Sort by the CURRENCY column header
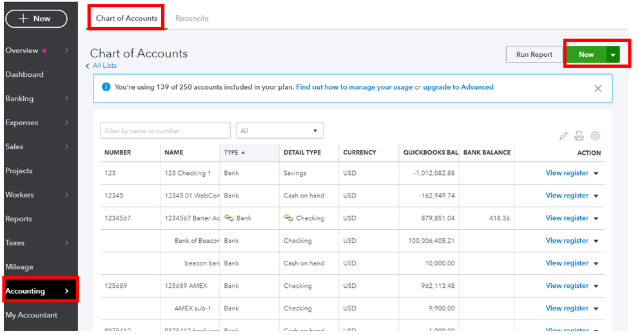 pyautogui.click(x=359, y=152)
